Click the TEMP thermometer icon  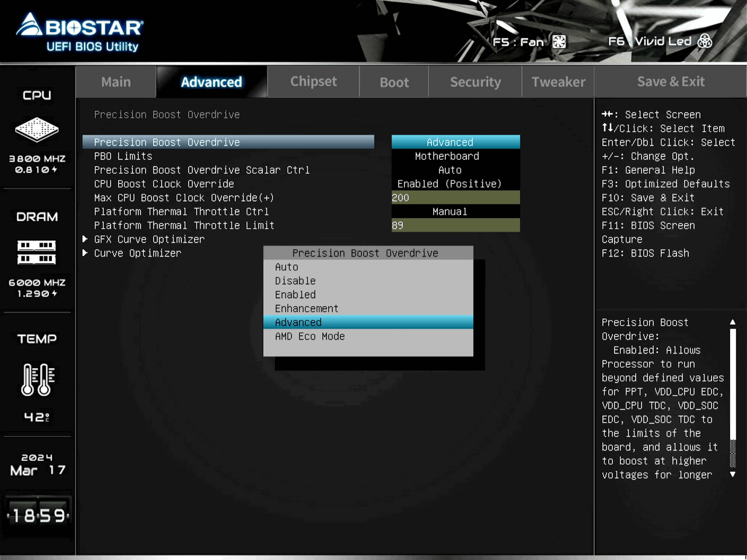(37, 379)
